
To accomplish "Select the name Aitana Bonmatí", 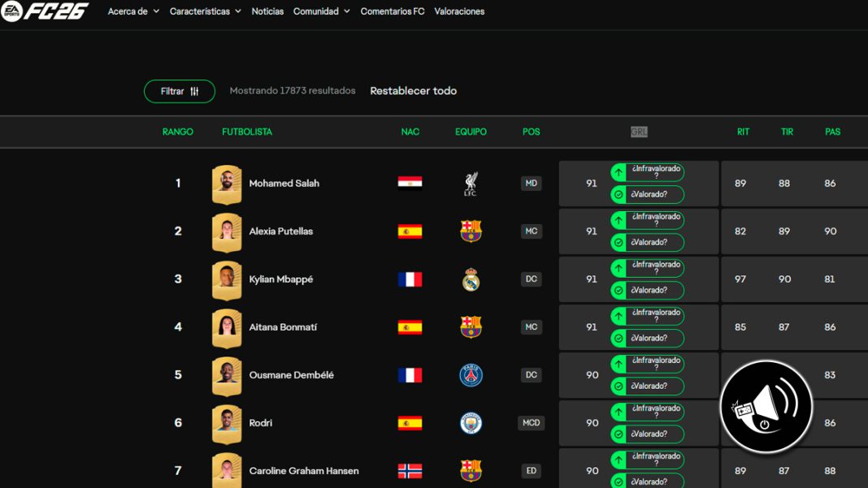I will click(283, 327).
